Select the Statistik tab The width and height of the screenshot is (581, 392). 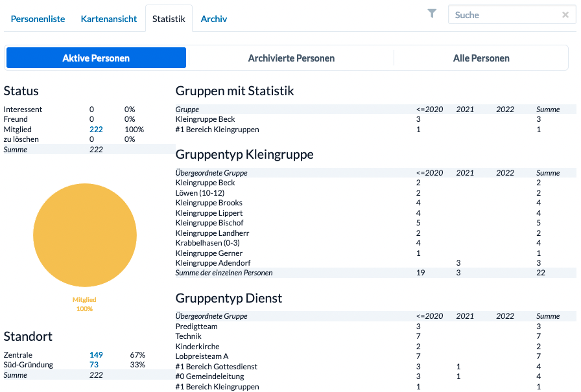169,19
